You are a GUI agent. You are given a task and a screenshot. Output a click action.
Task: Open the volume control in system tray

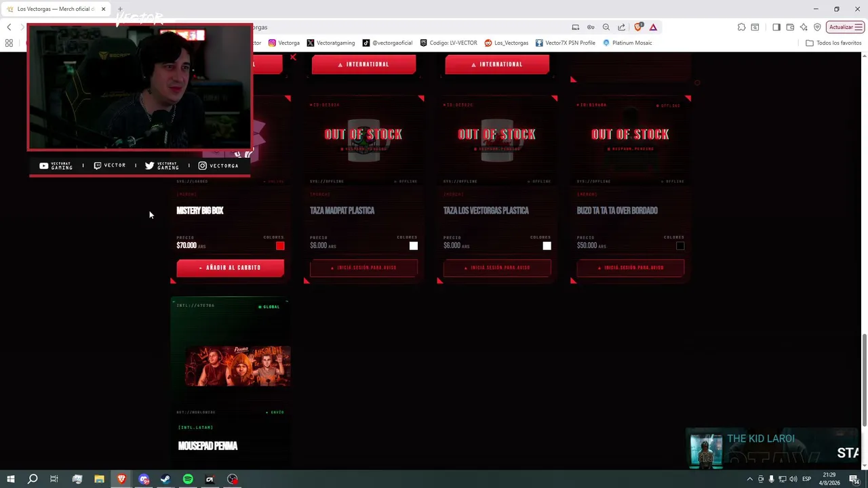point(793,479)
